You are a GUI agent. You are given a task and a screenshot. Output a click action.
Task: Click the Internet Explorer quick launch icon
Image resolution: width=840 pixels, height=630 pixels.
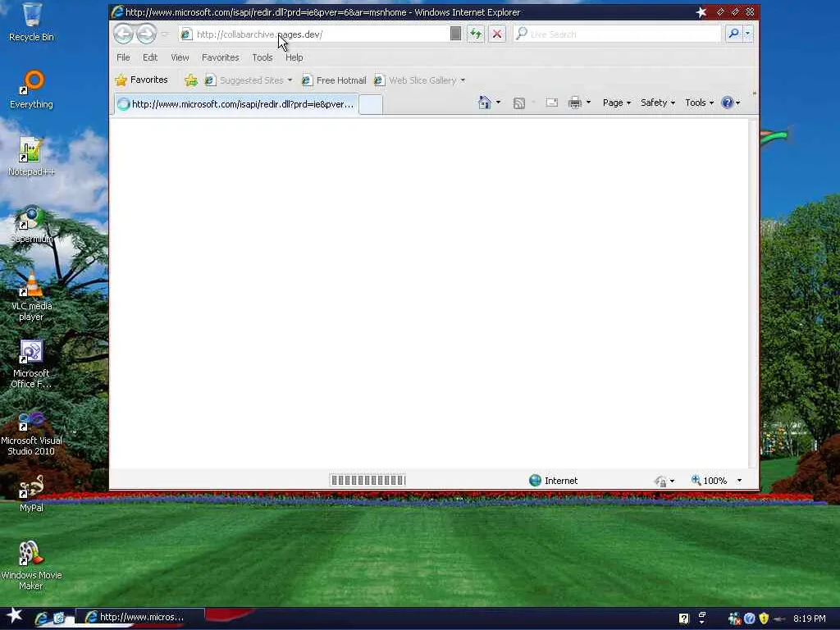click(x=41, y=619)
